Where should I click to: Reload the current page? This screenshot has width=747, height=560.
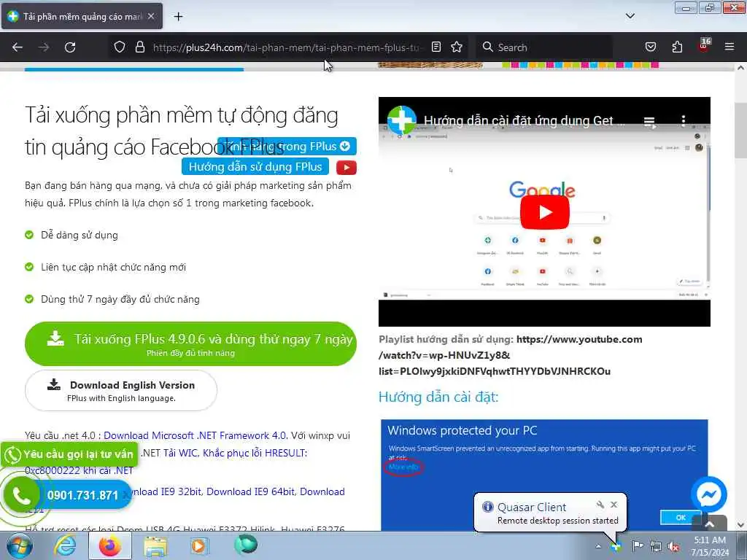[70, 47]
